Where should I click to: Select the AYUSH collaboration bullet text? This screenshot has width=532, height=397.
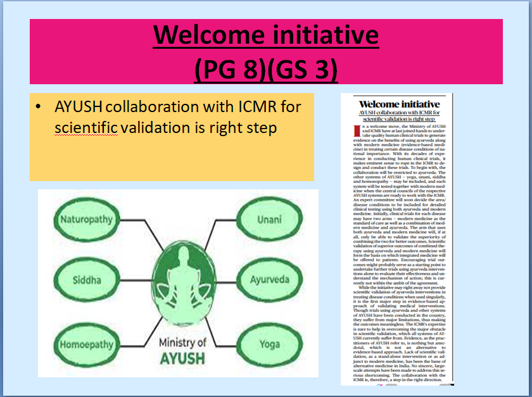(x=177, y=117)
